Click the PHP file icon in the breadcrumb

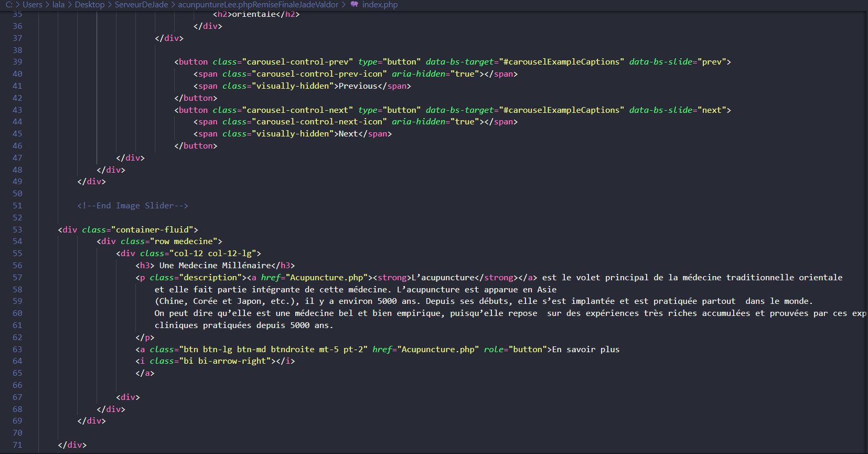[355, 4]
